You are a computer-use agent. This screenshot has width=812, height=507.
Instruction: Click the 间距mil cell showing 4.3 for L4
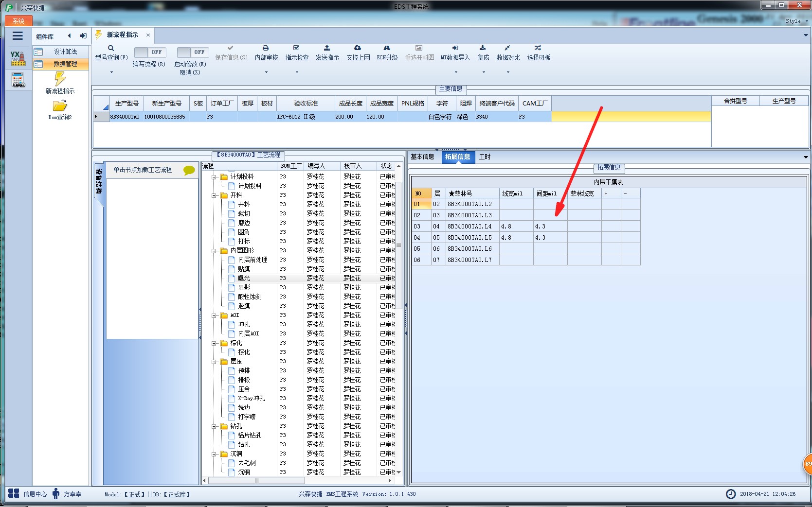tap(550, 227)
